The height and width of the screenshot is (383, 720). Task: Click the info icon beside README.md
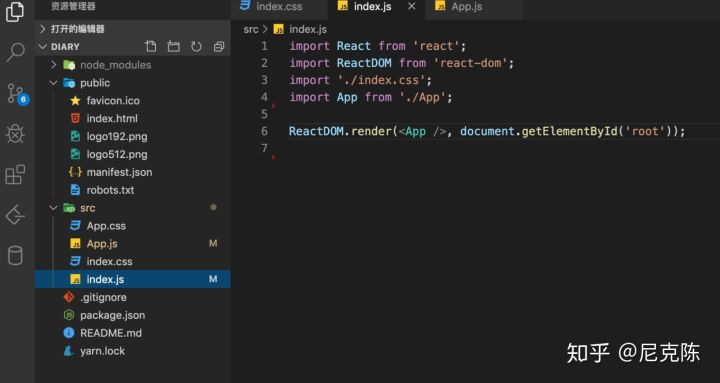pos(69,333)
